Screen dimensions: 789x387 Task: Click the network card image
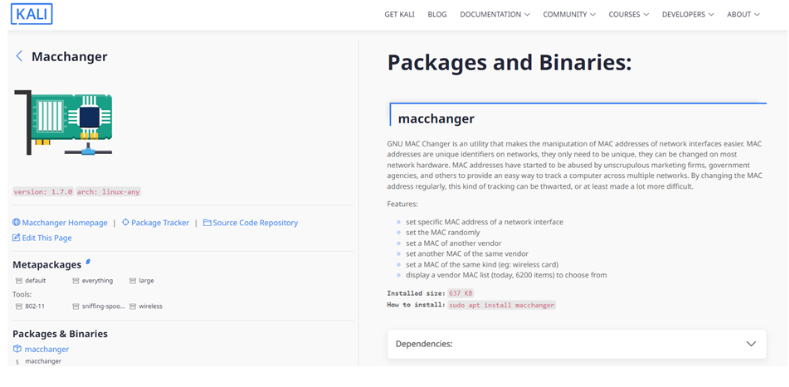[x=63, y=123]
